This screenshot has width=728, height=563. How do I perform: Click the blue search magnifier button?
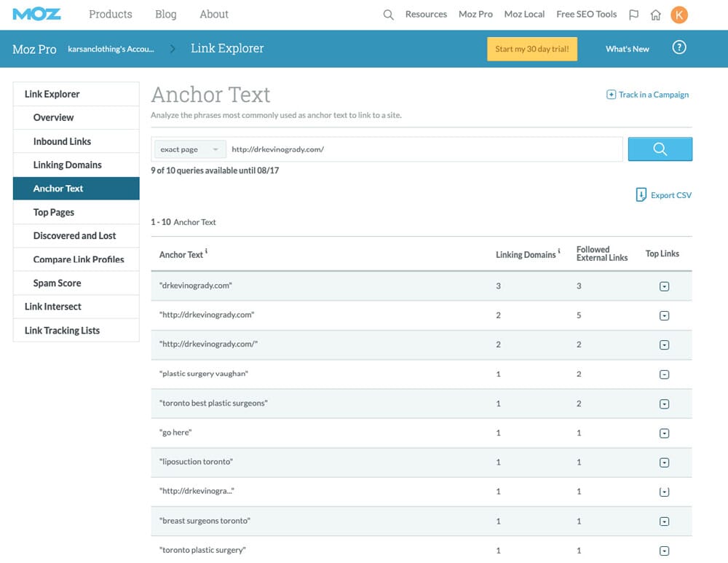[660, 149]
